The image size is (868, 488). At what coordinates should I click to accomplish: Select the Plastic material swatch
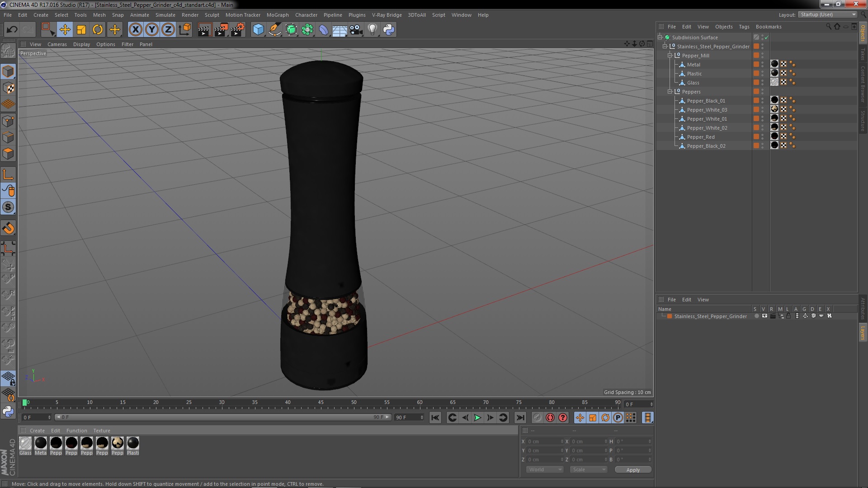point(133,443)
